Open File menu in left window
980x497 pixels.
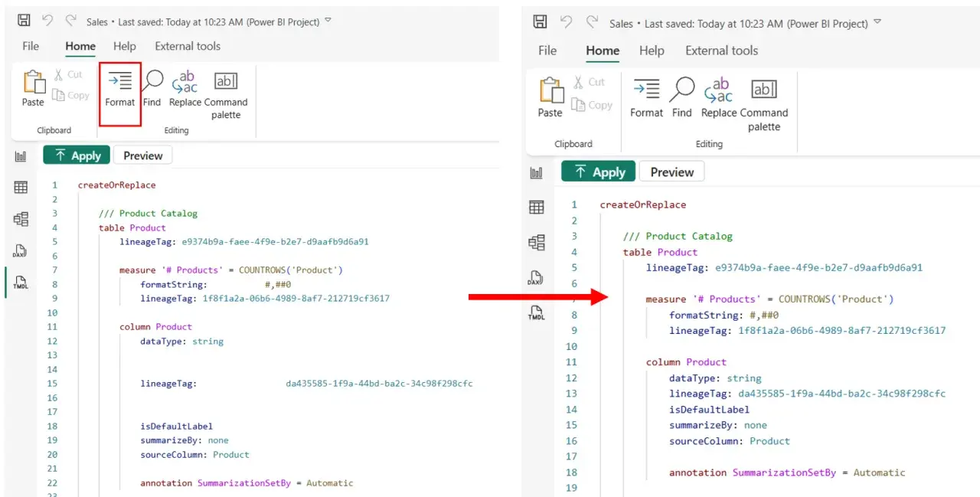tap(31, 46)
